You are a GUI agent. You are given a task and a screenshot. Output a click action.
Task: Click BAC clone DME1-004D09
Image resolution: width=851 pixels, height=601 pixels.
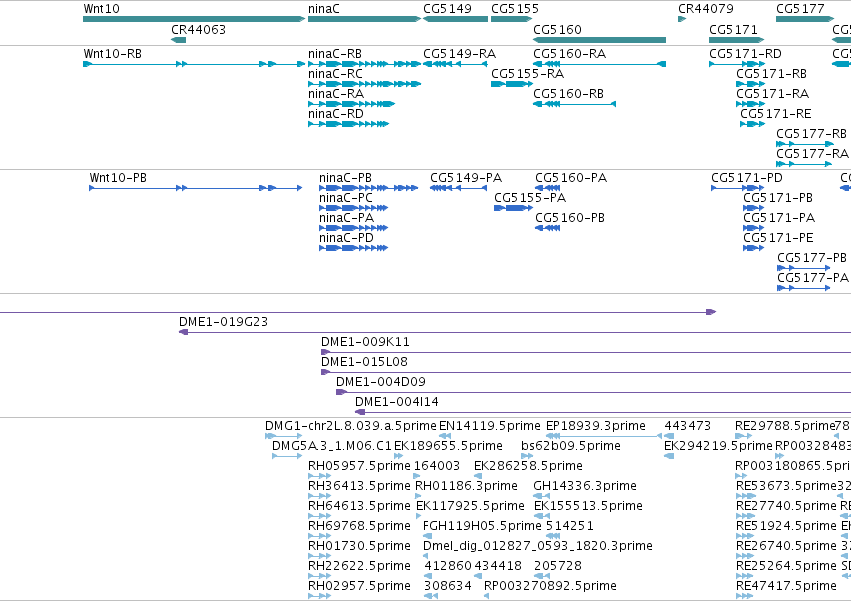pos(594,391)
